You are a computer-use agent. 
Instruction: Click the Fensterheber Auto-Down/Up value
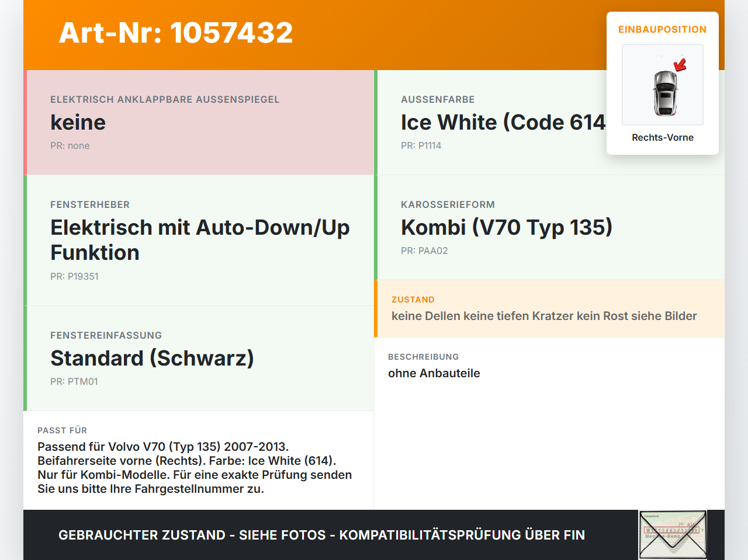coord(200,240)
